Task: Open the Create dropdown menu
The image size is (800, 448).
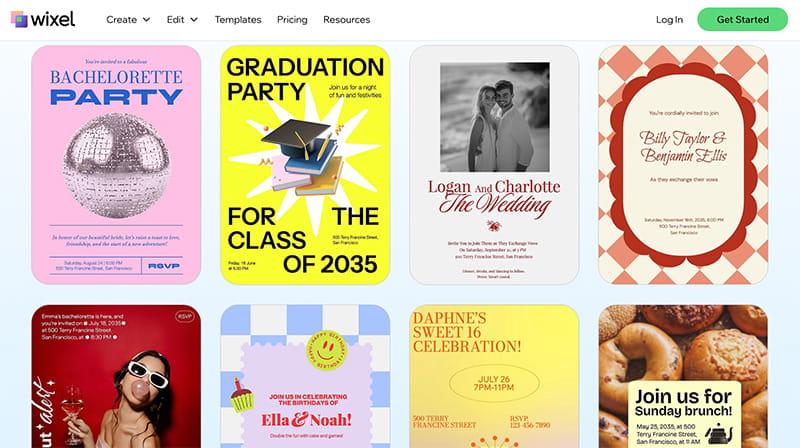Action: tap(128, 19)
